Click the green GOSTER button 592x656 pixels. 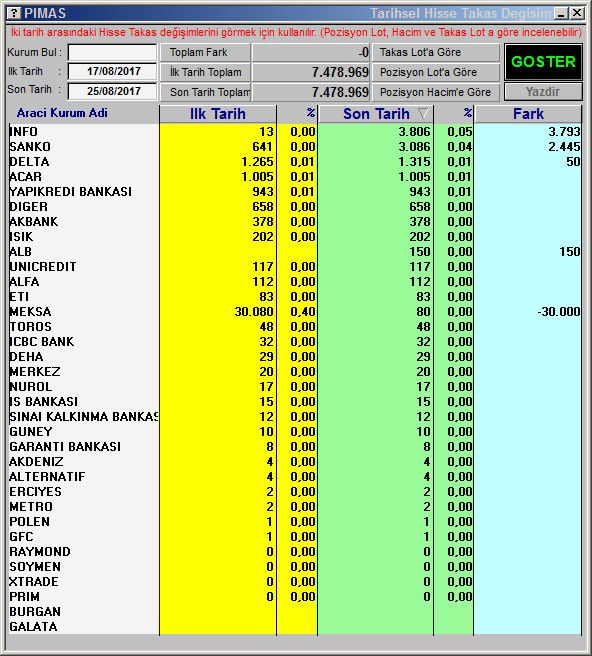(543, 62)
